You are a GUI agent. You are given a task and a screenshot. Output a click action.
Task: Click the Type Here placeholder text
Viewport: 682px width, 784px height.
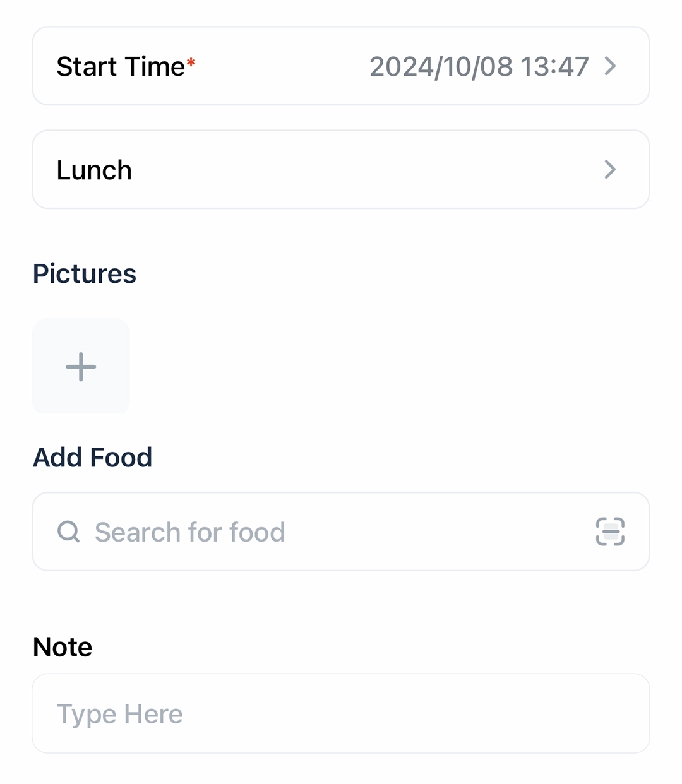pyautogui.click(x=120, y=714)
